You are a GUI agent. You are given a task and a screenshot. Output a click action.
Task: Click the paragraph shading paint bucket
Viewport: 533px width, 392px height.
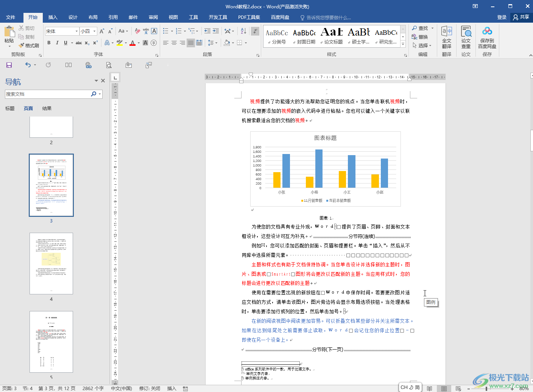click(x=226, y=43)
